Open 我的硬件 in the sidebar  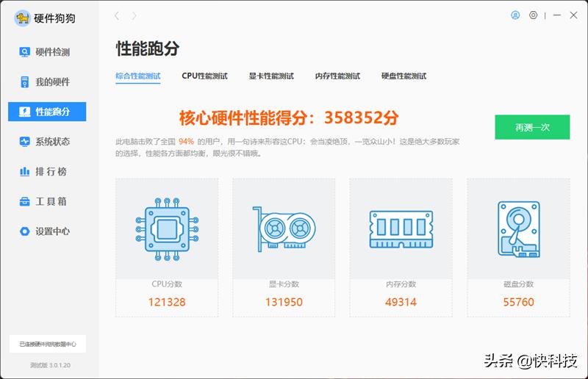(47, 82)
